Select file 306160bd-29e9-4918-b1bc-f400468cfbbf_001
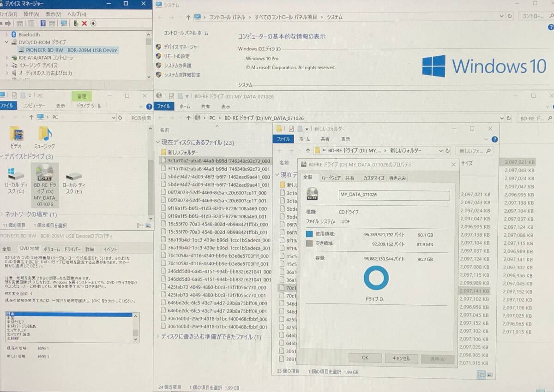Image resolution: width=554 pixels, height=392 pixels. [x=215, y=327]
